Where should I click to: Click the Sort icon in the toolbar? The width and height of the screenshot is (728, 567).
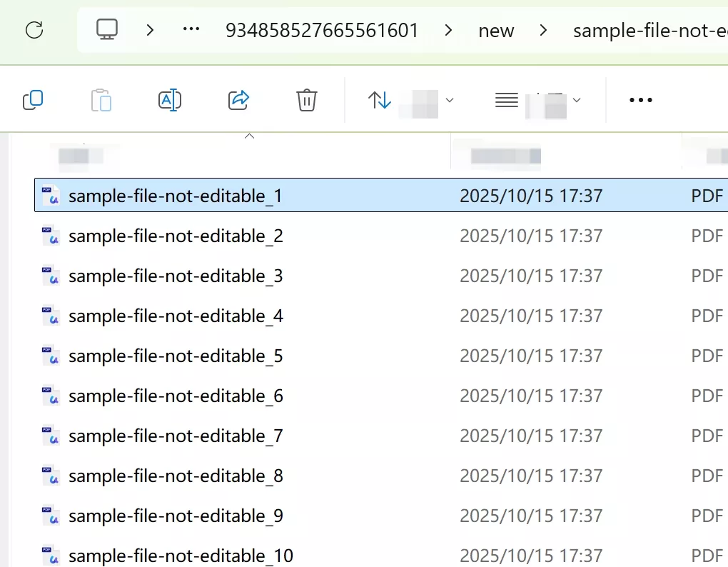[x=379, y=100]
